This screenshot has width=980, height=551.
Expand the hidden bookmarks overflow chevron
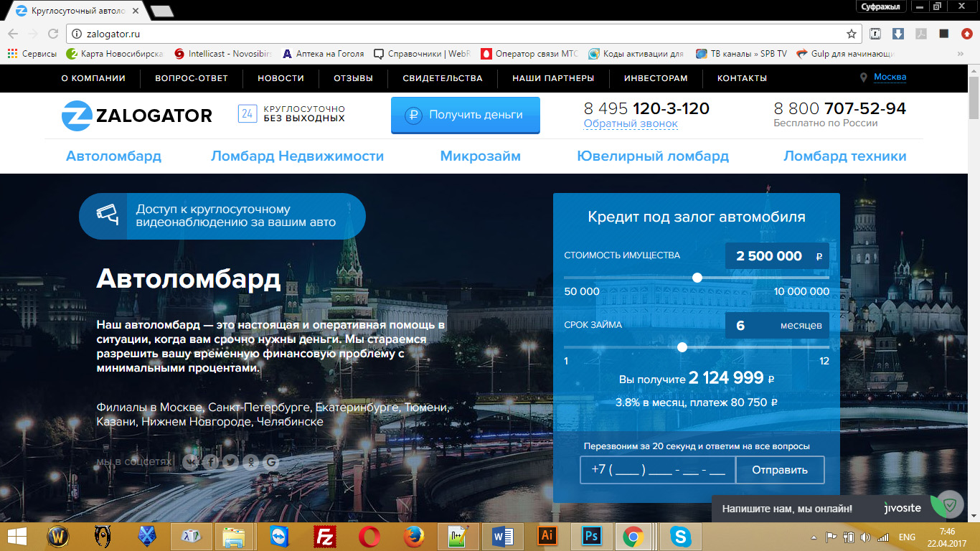click(961, 54)
